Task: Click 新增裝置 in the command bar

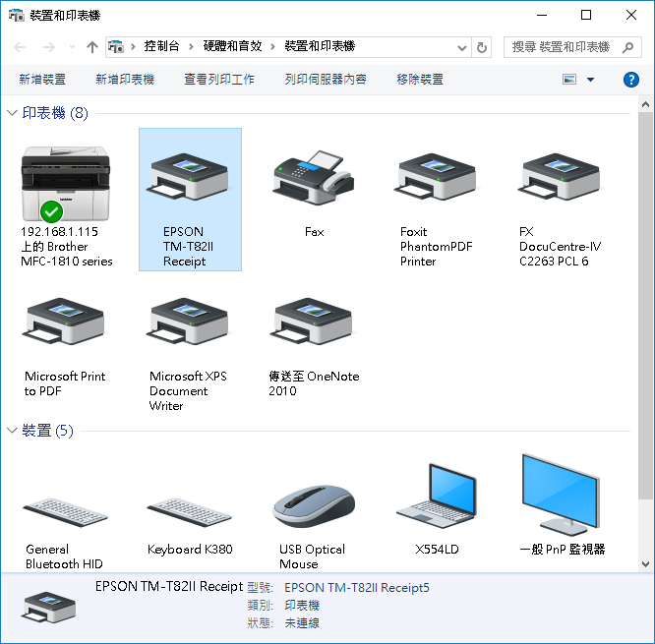Action: coord(42,80)
